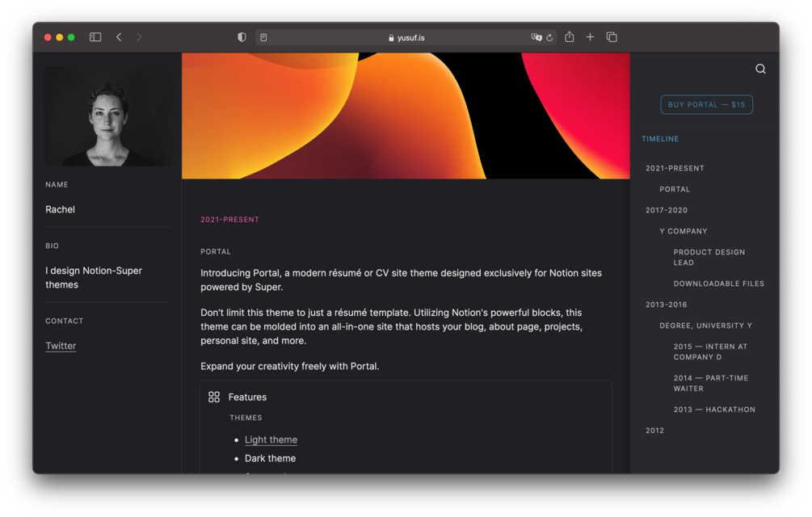Click the Features grid icon
This screenshot has width=812, height=517.
click(x=214, y=397)
